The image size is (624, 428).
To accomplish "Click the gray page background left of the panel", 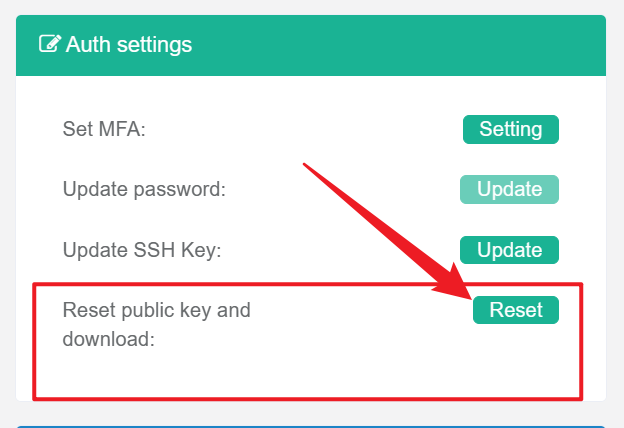I will (x=7, y=220).
